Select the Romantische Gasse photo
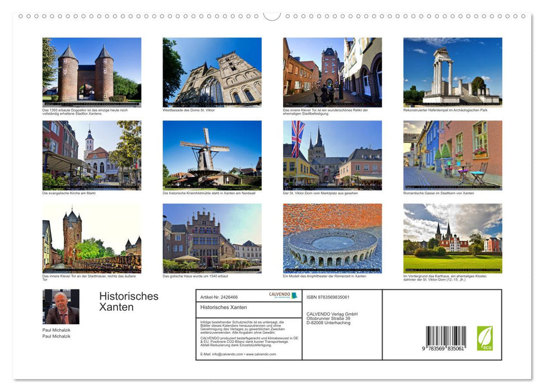The image size is (544, 392). coord(453,155)
